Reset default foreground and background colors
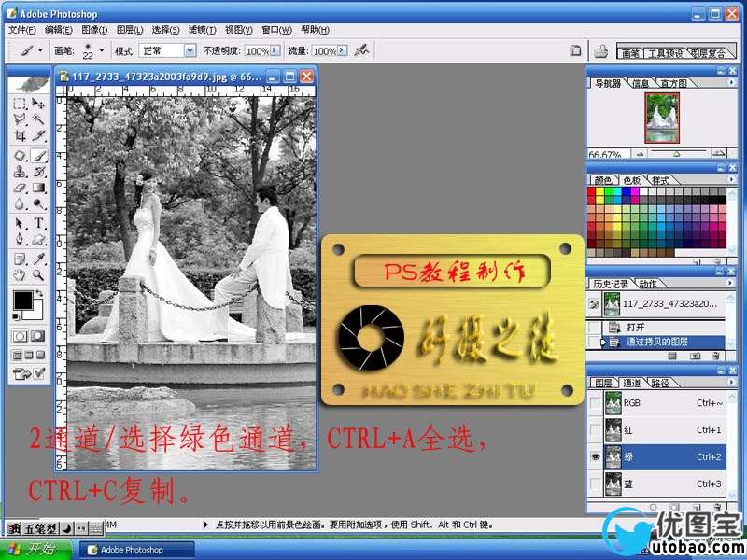The height and width of the screenshot is (560, 747). [x=16, y=317]
